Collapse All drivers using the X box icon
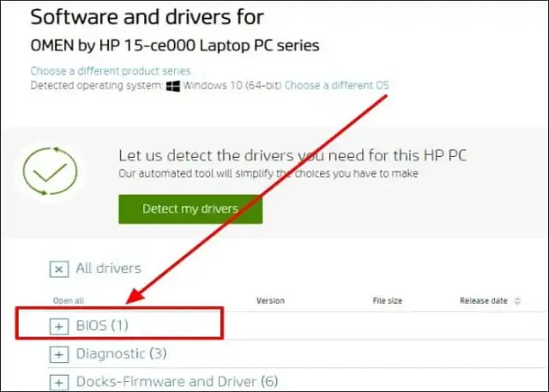The width and height of the screenshot is (549, 392). click(x=58, y=269)
